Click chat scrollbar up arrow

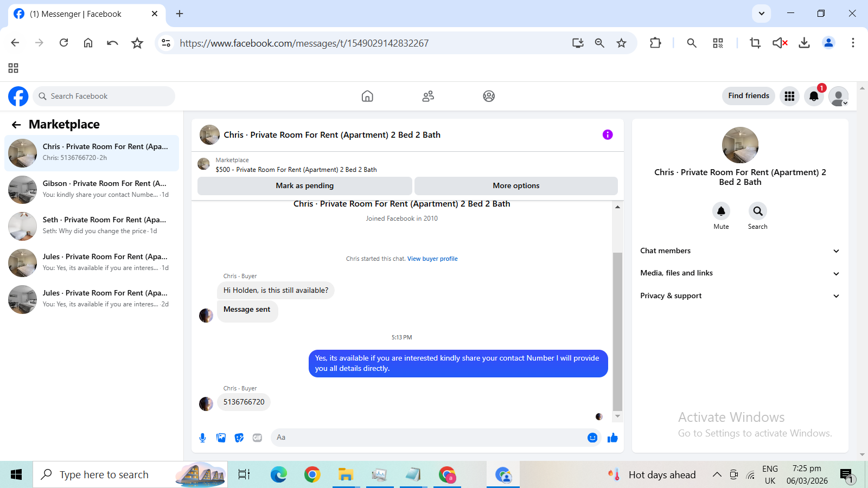point(617,207)
